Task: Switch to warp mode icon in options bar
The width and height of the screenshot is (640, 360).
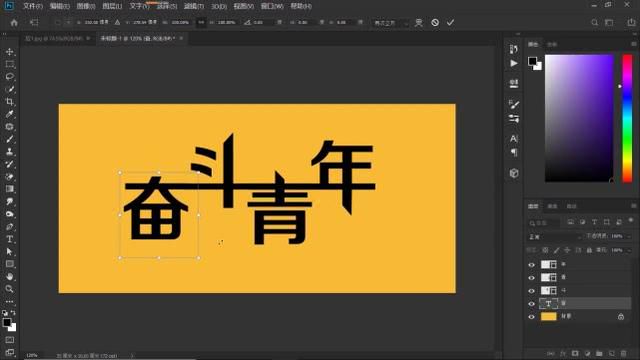Action: click(x=419, y=22)
